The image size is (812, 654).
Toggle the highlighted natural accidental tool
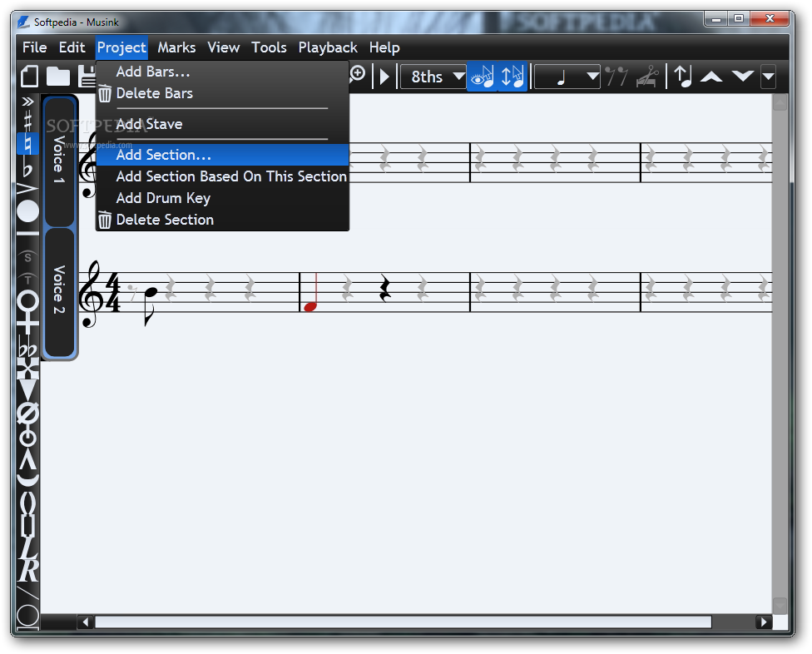coord(27,143)
